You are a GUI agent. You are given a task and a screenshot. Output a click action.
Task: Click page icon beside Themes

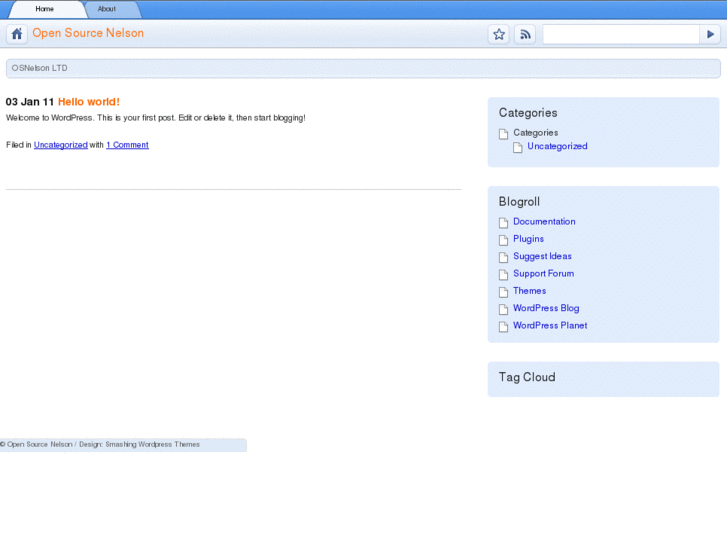[x=504, y=292]
